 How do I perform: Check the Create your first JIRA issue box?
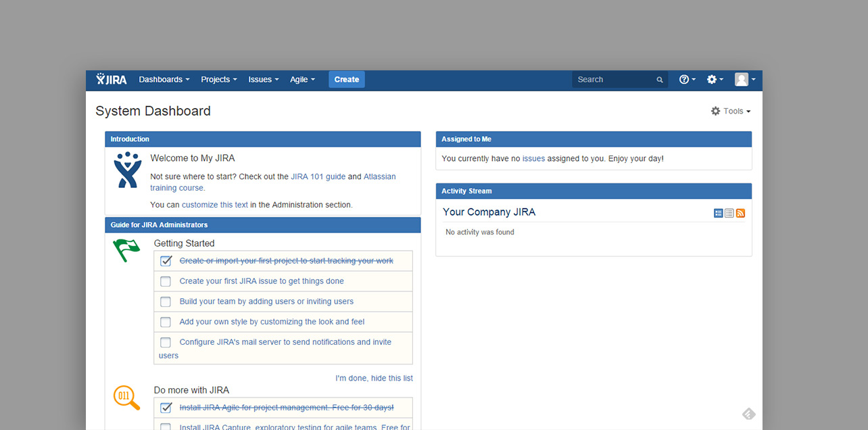166,281
